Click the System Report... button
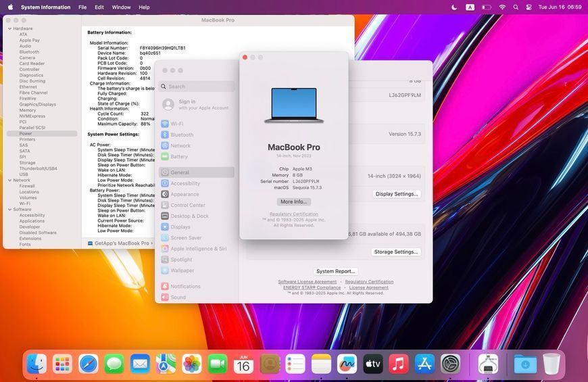588x382 pixels. click(x=335, y=271)
